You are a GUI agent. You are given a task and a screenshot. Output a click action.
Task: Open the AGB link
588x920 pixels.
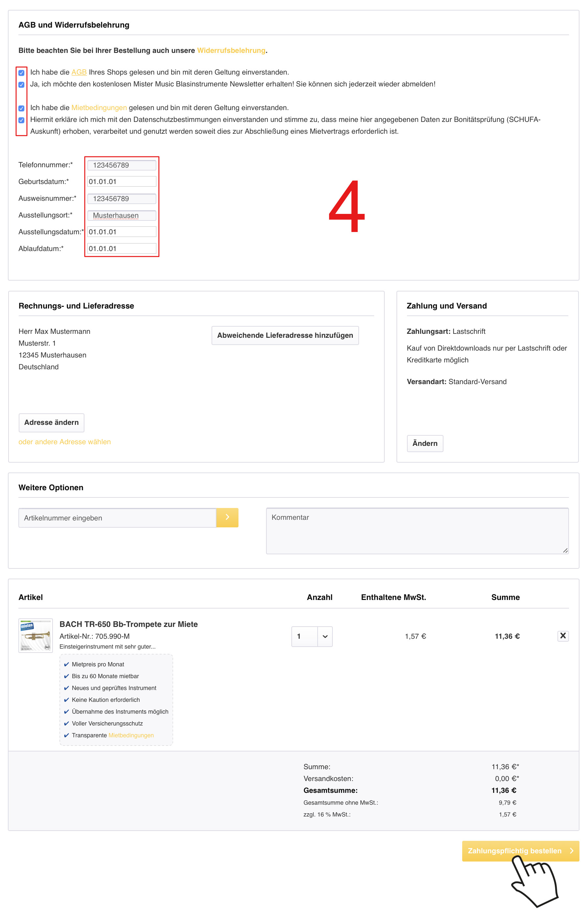coord(79,72)
